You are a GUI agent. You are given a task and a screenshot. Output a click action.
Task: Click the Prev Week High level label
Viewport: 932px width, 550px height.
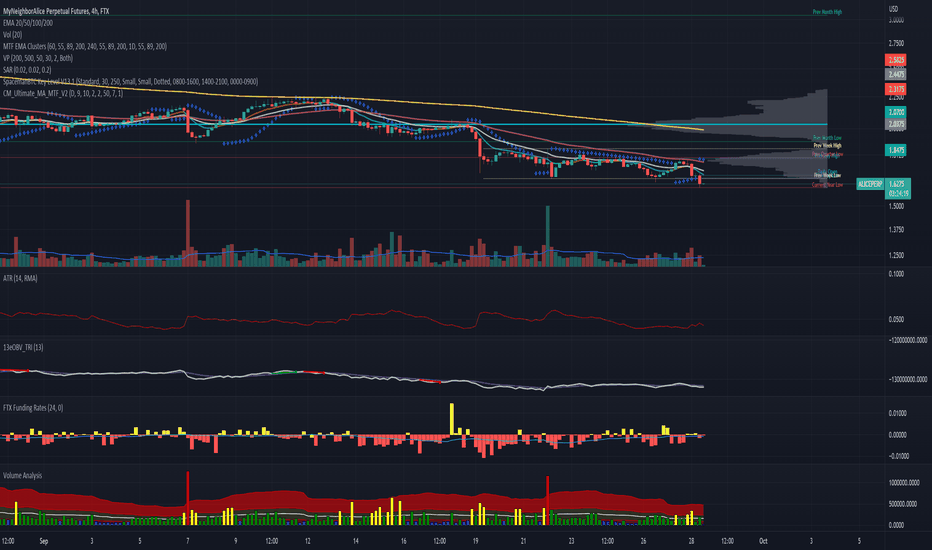827,145
